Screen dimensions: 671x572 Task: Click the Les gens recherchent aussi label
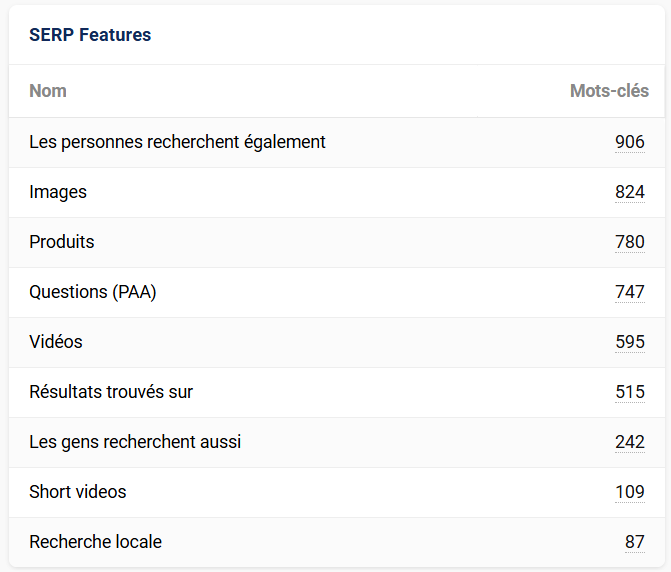pyautogui.click(x=135, y=442)
